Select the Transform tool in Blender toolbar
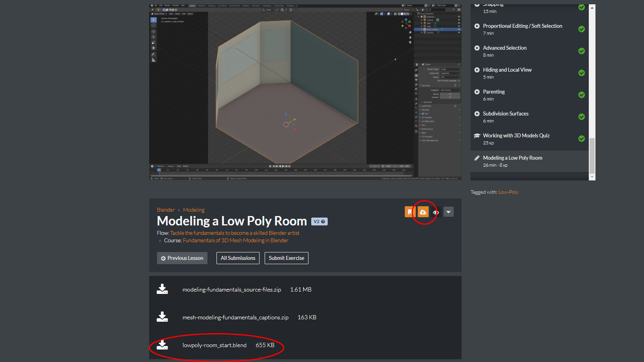 click(x=153, y=48)
